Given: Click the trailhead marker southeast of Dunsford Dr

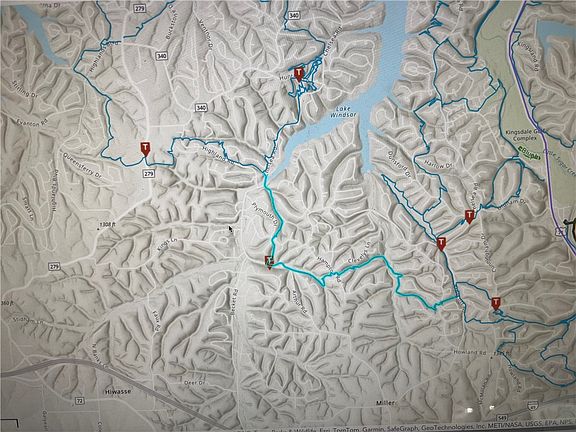Looking at the screenshot, I should 441,244.
